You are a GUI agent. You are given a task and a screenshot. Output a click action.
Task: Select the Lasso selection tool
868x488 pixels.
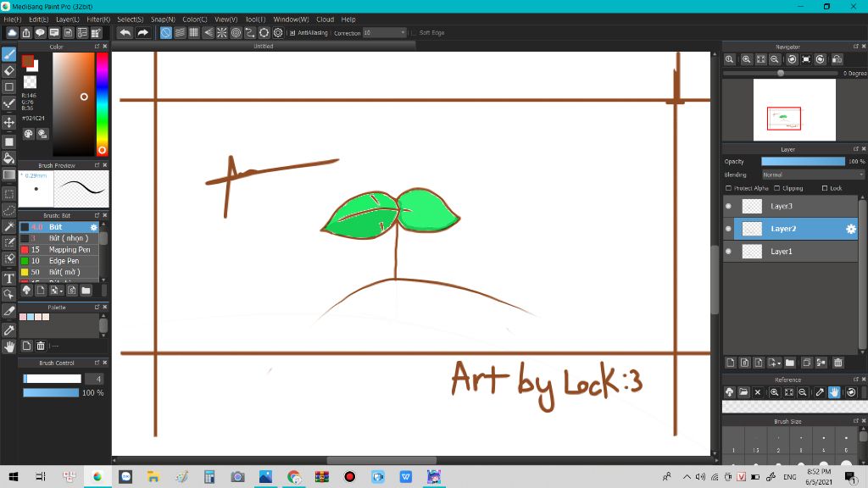(x=8, y=210)
